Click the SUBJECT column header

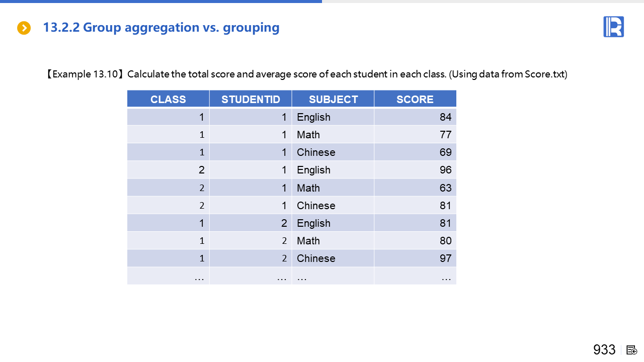333,99
